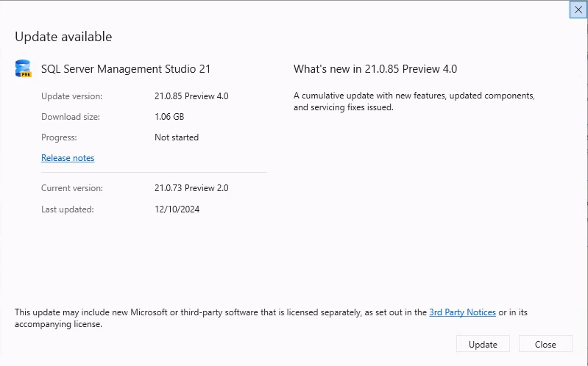
Task: Select the current version 21.0.73 Preview 2.0
Action: (191, 188)
